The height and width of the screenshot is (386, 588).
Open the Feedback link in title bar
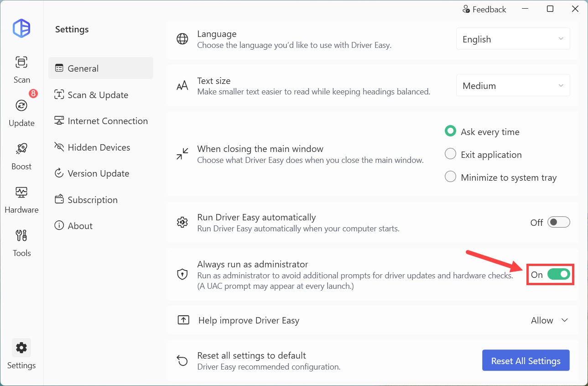484,9
